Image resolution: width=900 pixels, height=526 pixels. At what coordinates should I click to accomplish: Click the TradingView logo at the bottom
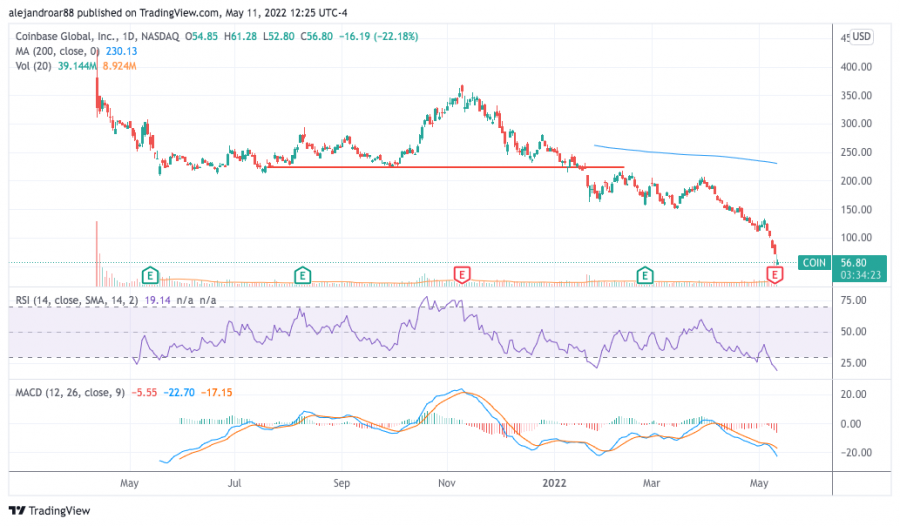click(x=50, y=510)
